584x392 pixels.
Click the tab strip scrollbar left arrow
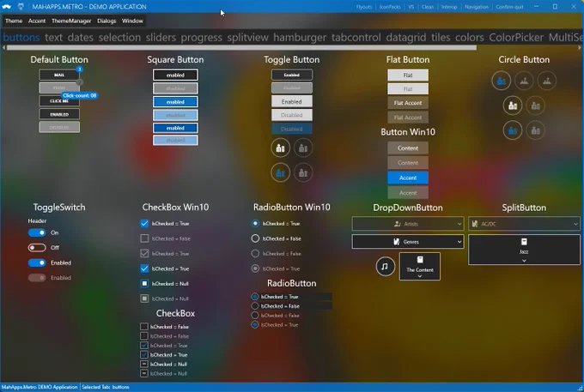(3, 47)
